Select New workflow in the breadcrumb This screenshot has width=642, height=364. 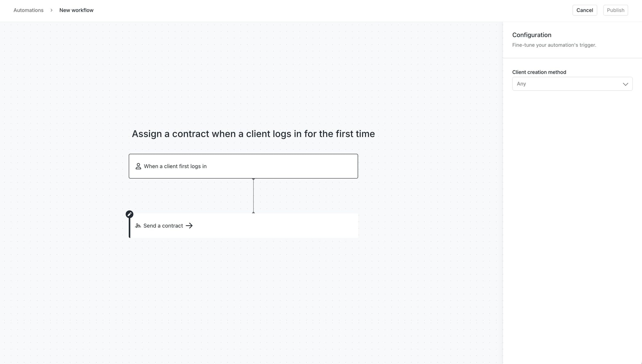pos(76,10)
